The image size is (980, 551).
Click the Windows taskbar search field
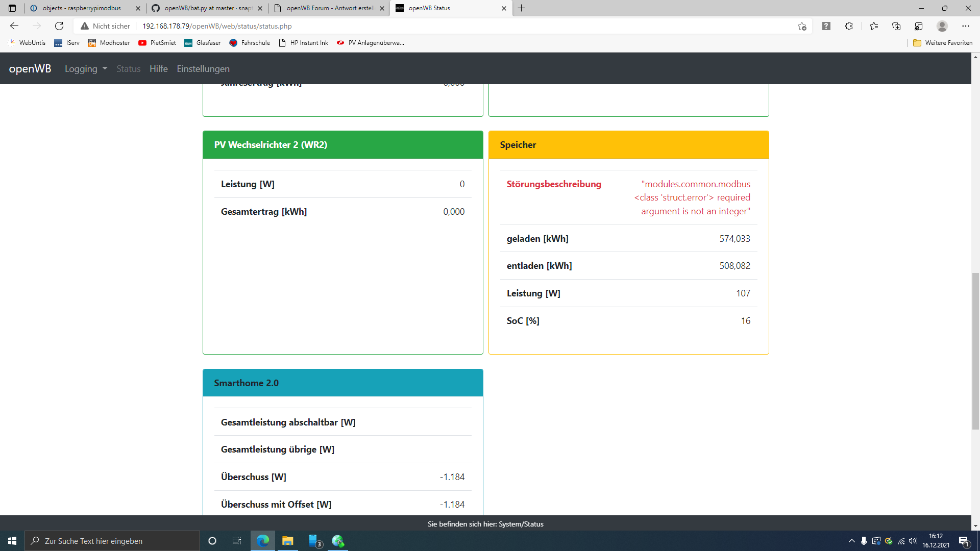click(112, 541)
